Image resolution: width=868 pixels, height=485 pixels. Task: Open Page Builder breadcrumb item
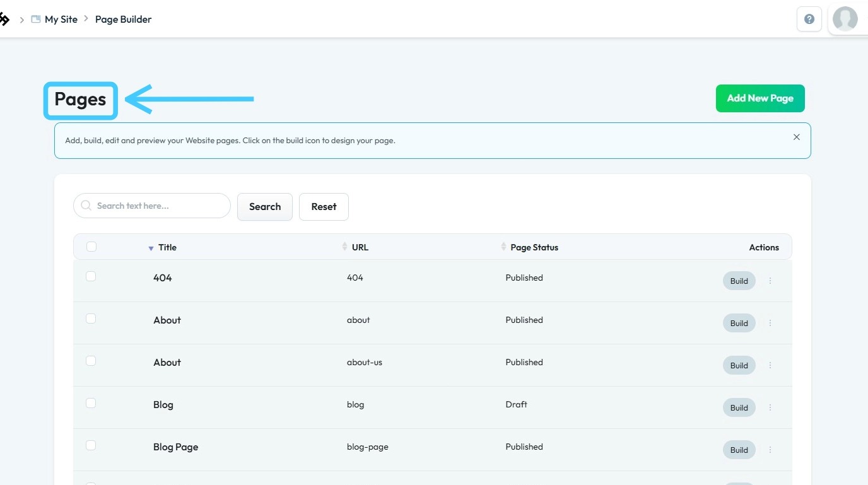[x=124, y=20]
